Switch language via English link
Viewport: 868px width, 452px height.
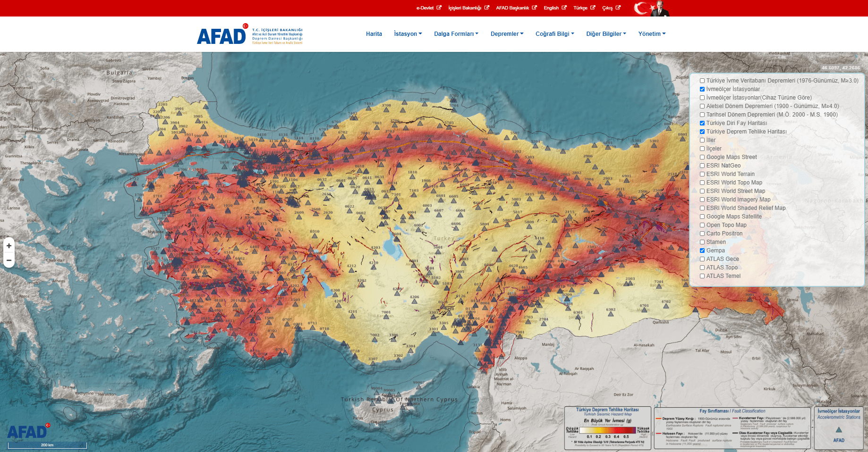pyautogui.click(x=551, y=8)
